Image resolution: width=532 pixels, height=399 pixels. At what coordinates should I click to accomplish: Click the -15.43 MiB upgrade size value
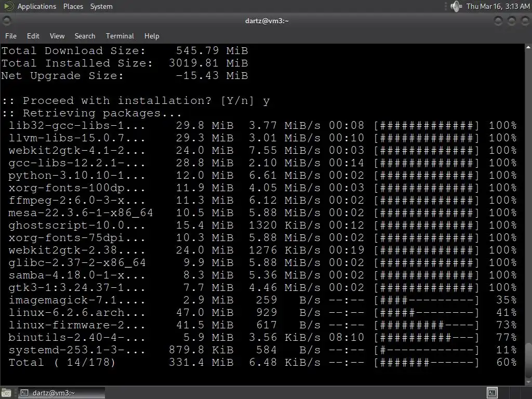(212, 76)
